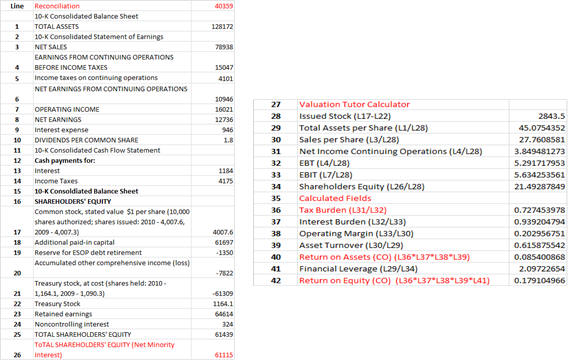
Task: Click the Interest expense label cell
Action: 112,130
